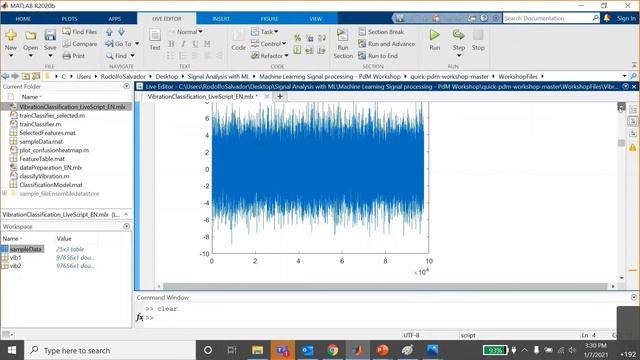Click the Stop execution icon
Image resolution: width=640 pixels, height=360 pixels.
point(478,35)
